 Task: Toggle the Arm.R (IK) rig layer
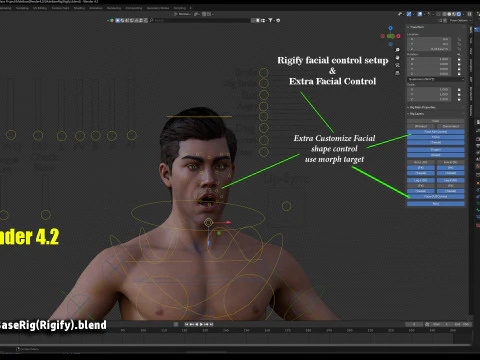[450, 162]
